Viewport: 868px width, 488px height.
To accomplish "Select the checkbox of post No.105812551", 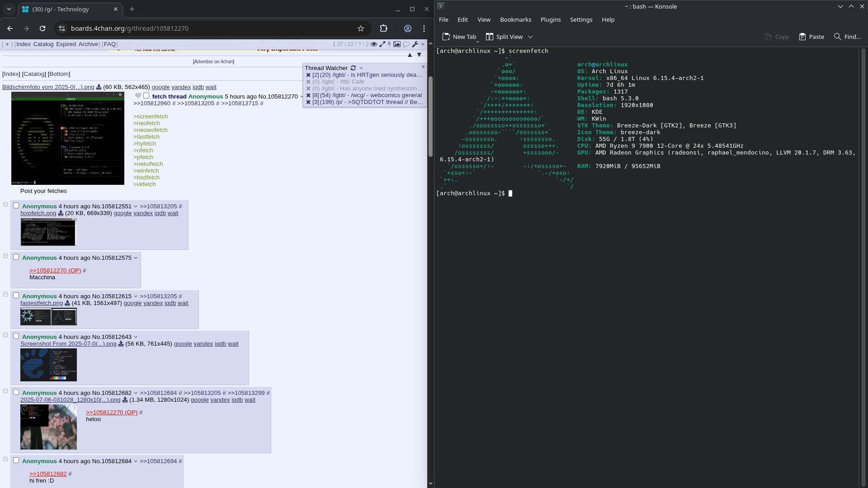I will pyautogui.click(x=16, y=206).
